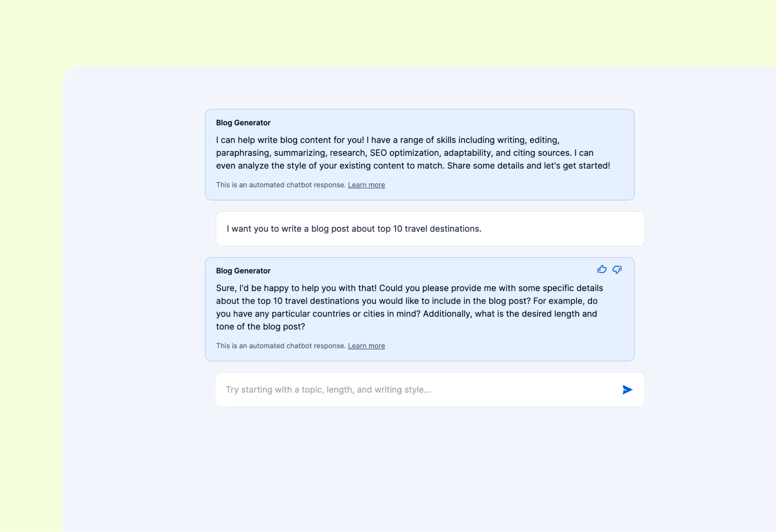This screenshot has height=532, width=776.
Task: Click the first Blog Generator welcome message
Action: point(419,155)
